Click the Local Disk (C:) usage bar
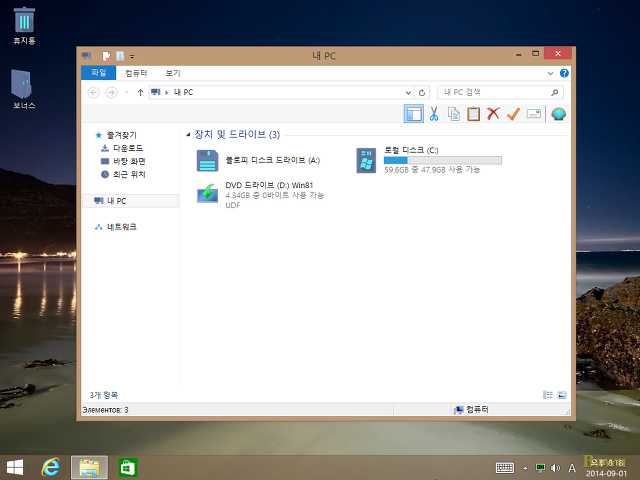This screenshot has height=480, width=640. 442,160
